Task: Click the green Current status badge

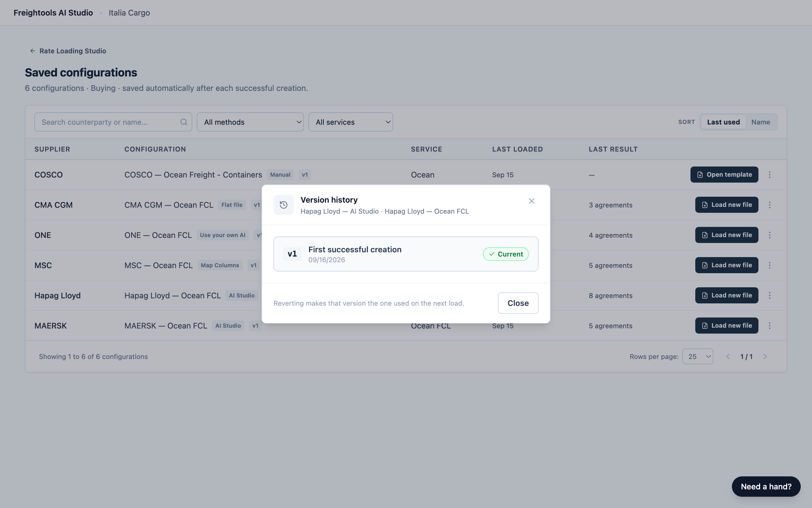Action: click(x=506, y=254)
